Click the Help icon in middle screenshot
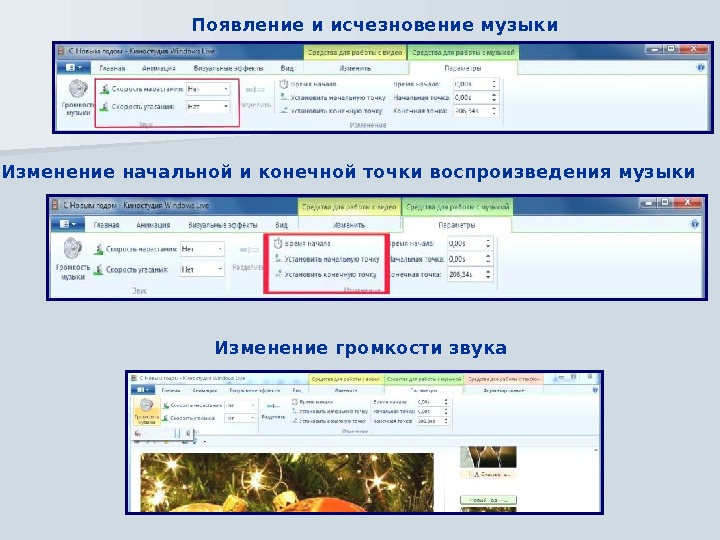The height and width of the screenshot is (540, 720). pos(695,224)
